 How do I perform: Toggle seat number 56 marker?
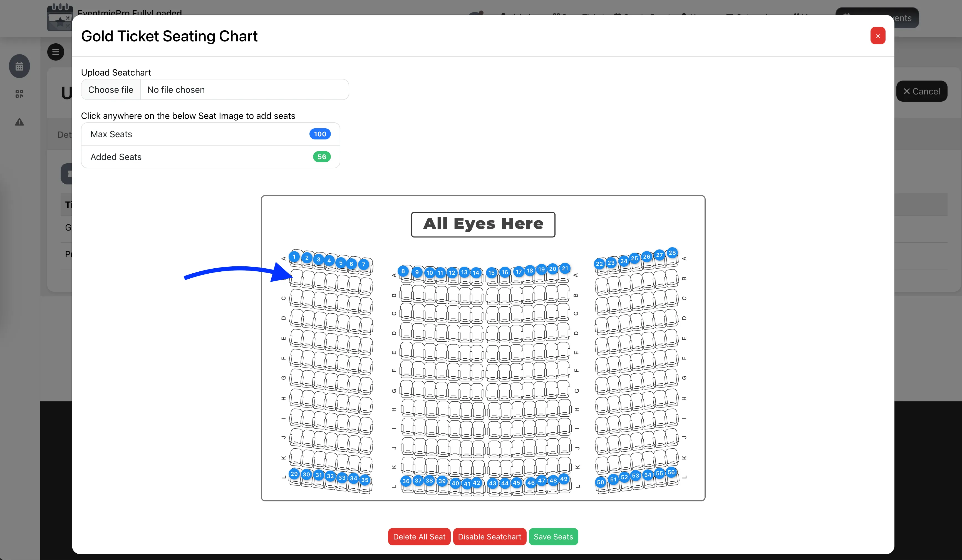pos(671,472)
